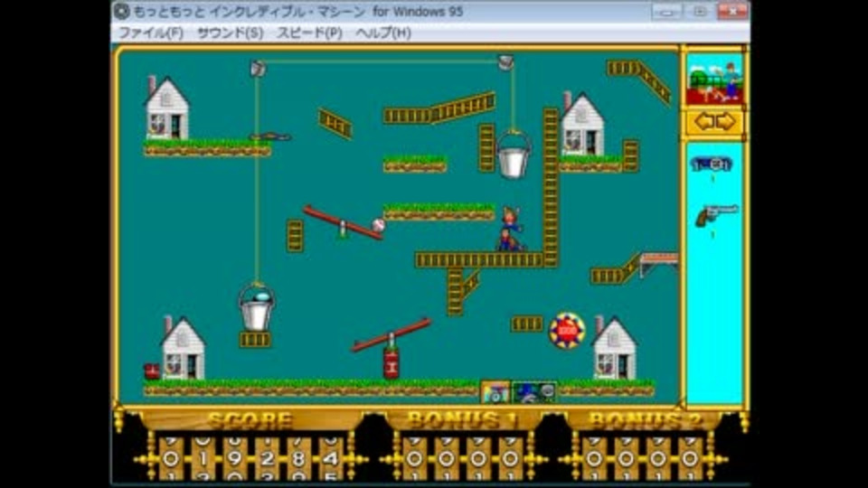Close the Incredible Machine window
Screen dimensions: 868x488
[x=733, y=11]
